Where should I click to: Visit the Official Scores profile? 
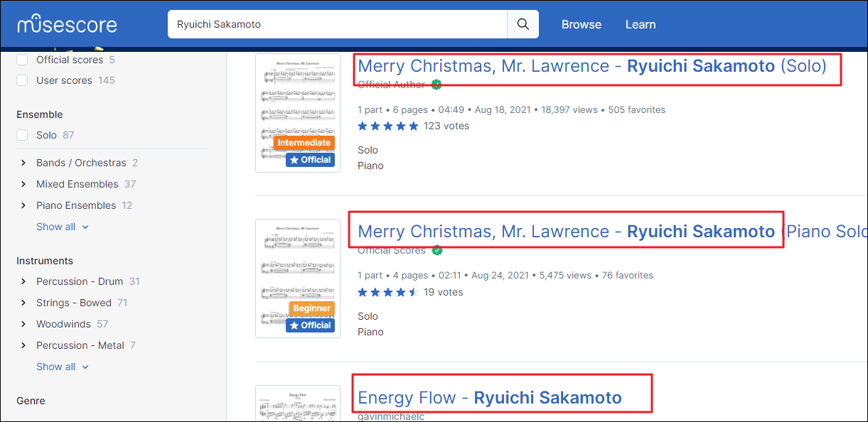pos(392,250)
